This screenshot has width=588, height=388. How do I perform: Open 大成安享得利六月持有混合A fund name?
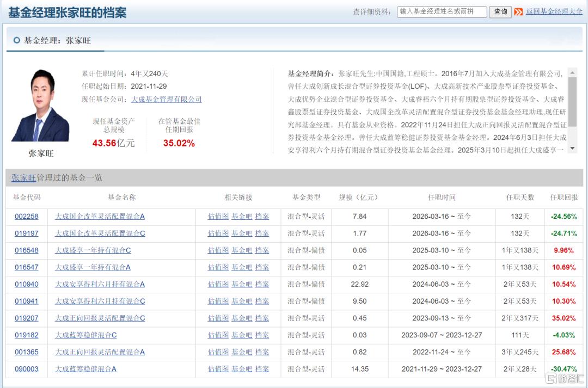[x=100, y=285]
